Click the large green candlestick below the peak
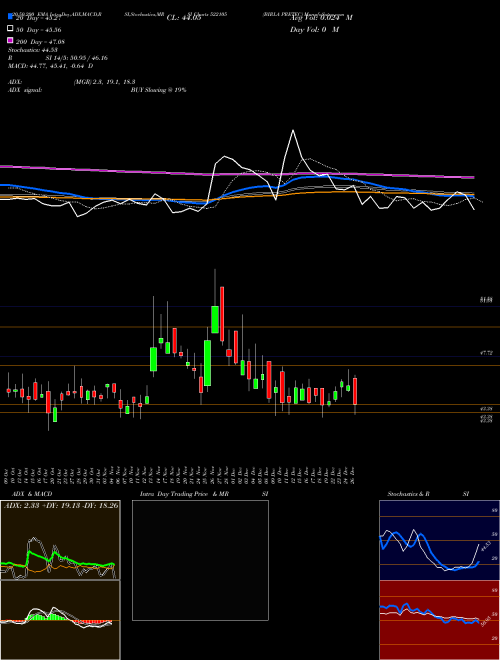 (x=207, y=363)
